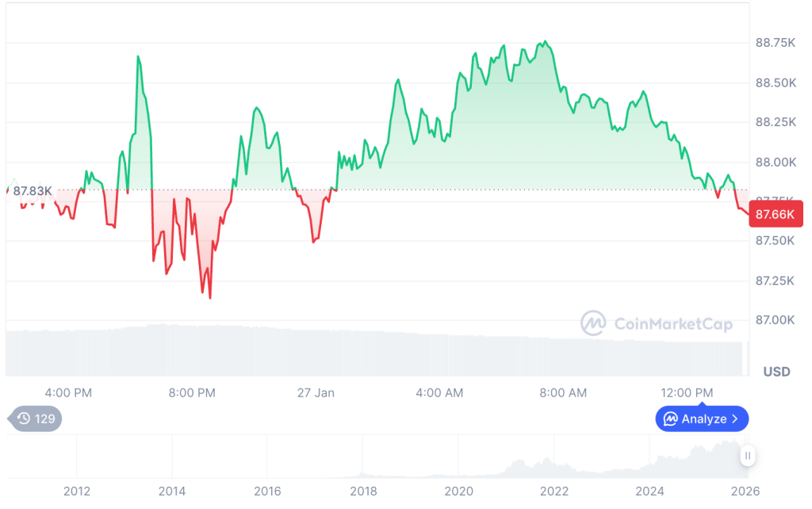Click the 129 history count badge
This screenshot has width=812, height=509.
click(x=35, y=419)
